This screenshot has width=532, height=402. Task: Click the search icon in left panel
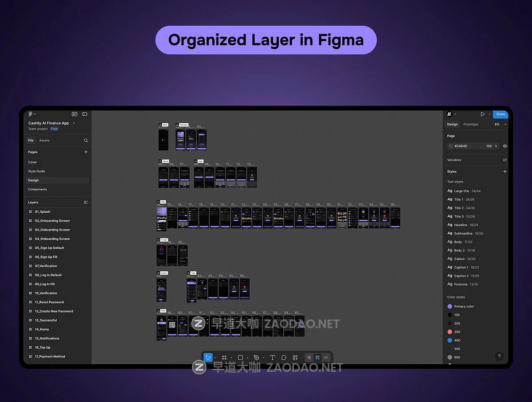[x=86, y=141]
